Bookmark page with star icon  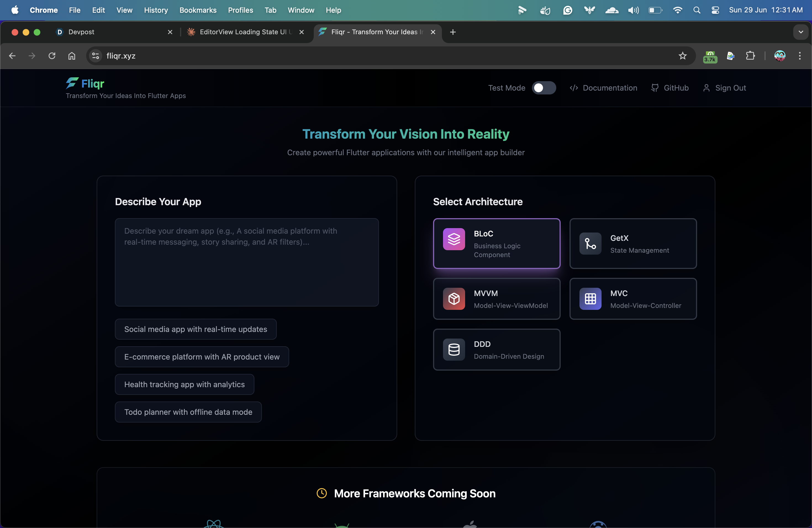tap(682, 56)
